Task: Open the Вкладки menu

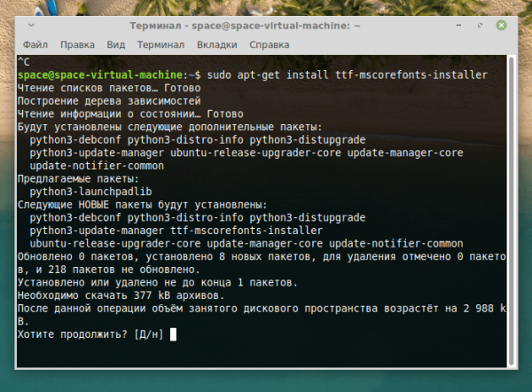Action: click(x=217, y=45)
